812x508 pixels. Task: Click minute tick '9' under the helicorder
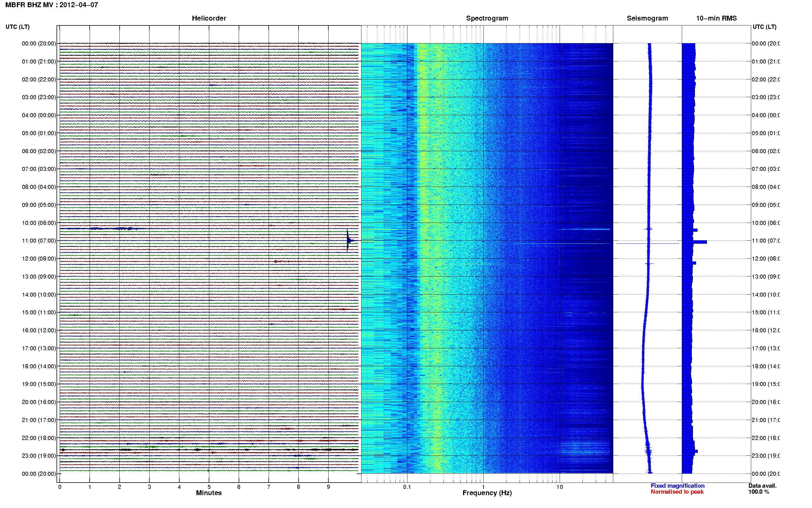(x=328, y=487)
